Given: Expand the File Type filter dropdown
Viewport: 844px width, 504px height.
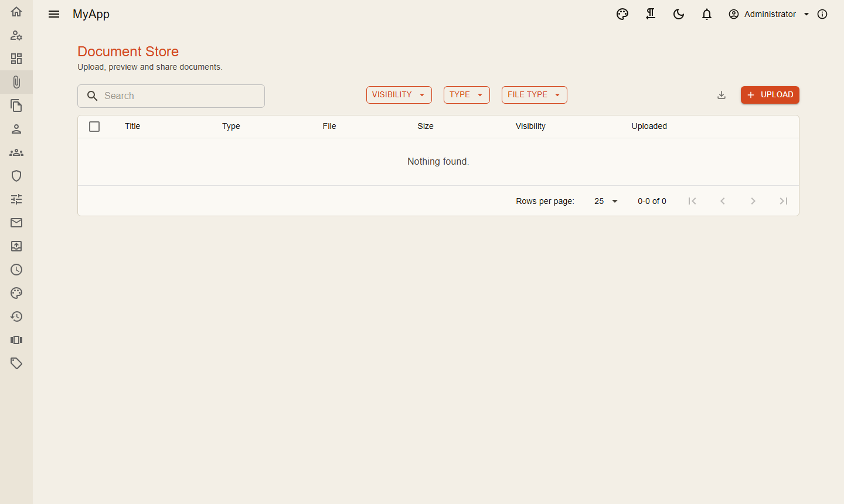Looking at the screenshot, I should pos(535,95).
